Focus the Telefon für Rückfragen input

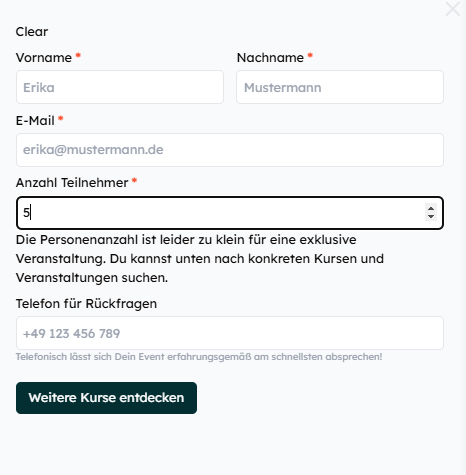coord(230,333)
